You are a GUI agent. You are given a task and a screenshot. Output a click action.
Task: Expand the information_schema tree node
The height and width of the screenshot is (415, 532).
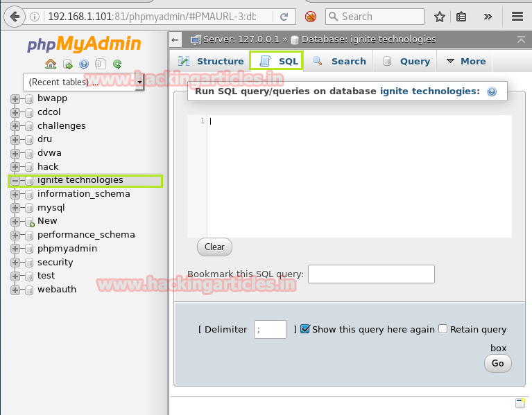pyautogui.click(x=15, y=195)
